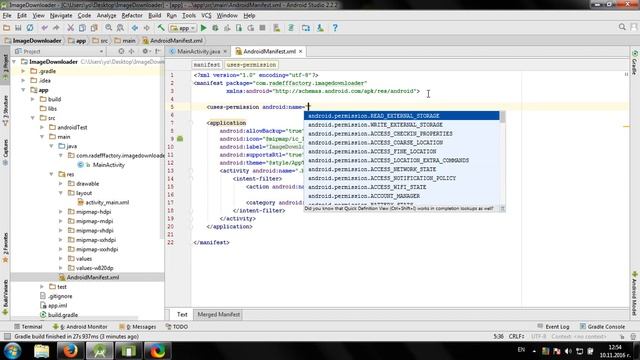Open Project panel settings gear
This screenshot has height=360, width=640.
click(146, 51)
